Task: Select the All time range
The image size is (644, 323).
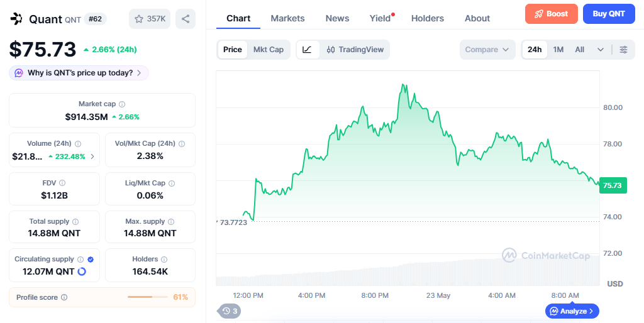Action: [579, 50]
